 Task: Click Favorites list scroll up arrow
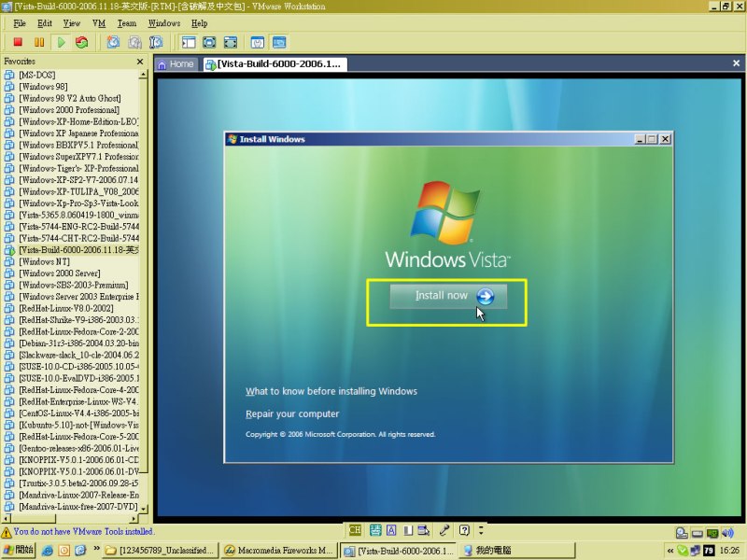[x=143, y=75]
